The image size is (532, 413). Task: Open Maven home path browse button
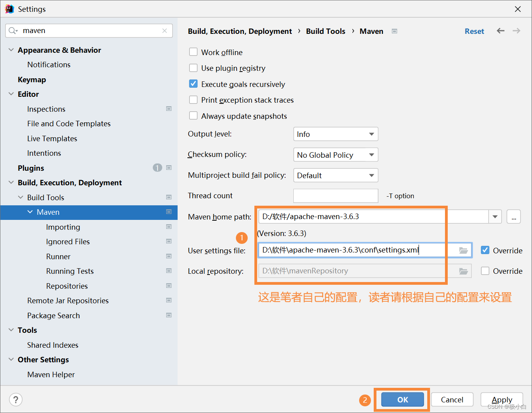coord(513,217)
